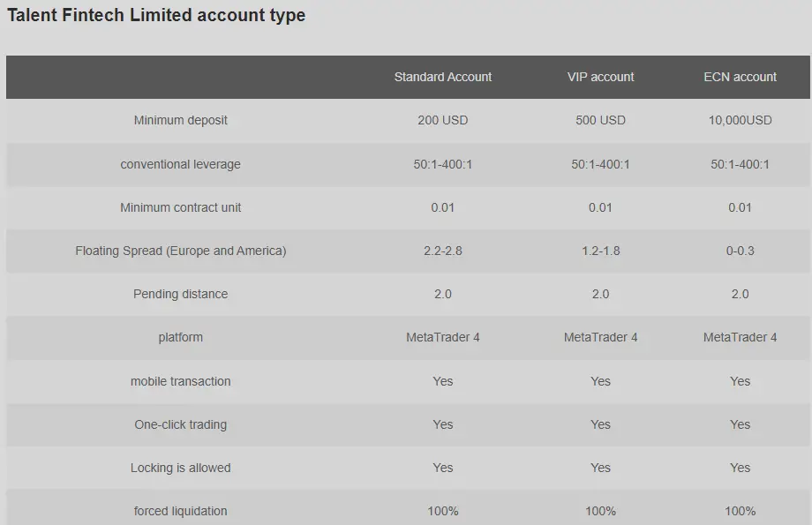Image resolution: width=812 pixels, height=525 pixels.
Task: Click the 200 USD minimum deposit value
Action: pos(443,120)
